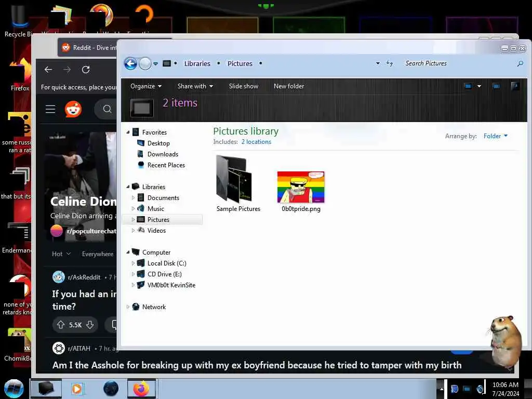Open the recent locations dropdown arrow
The height and width of the screenshot is (399, 532).
click(x=155, y=64)
